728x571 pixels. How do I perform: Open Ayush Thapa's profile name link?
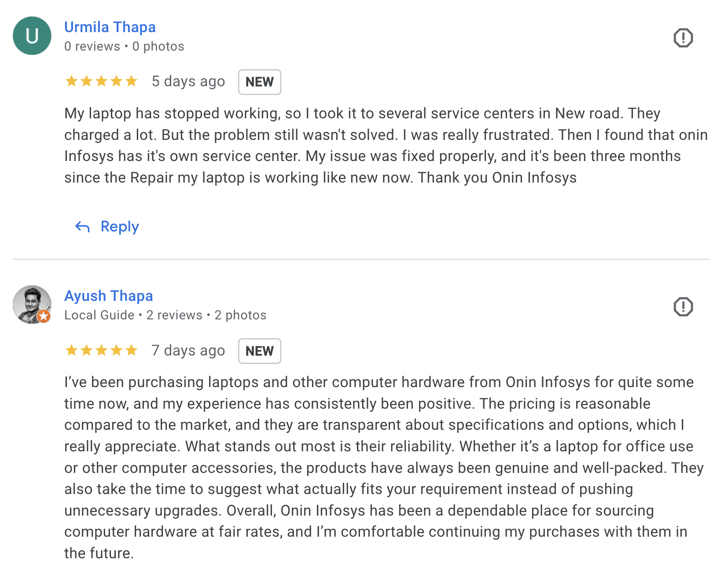pos(109,296)
